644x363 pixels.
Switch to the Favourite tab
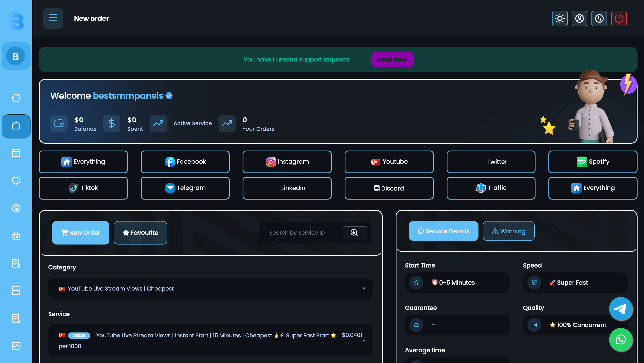click(x=140, y=233)
